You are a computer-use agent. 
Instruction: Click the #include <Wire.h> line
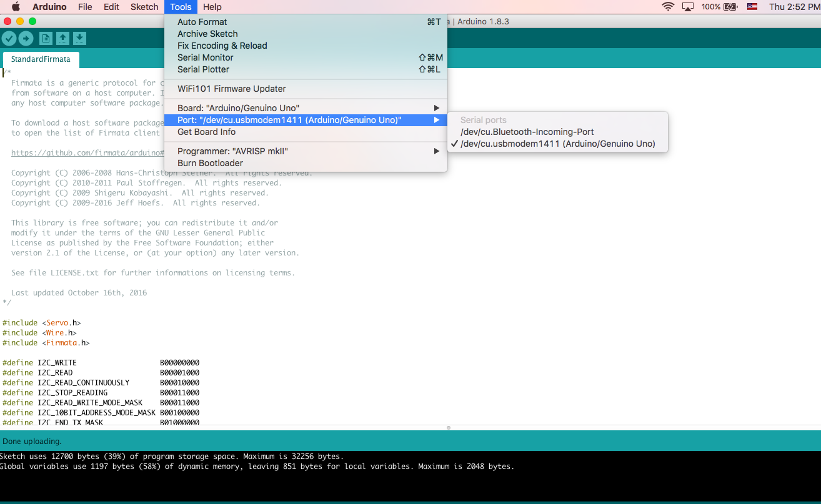coord(39,333)
